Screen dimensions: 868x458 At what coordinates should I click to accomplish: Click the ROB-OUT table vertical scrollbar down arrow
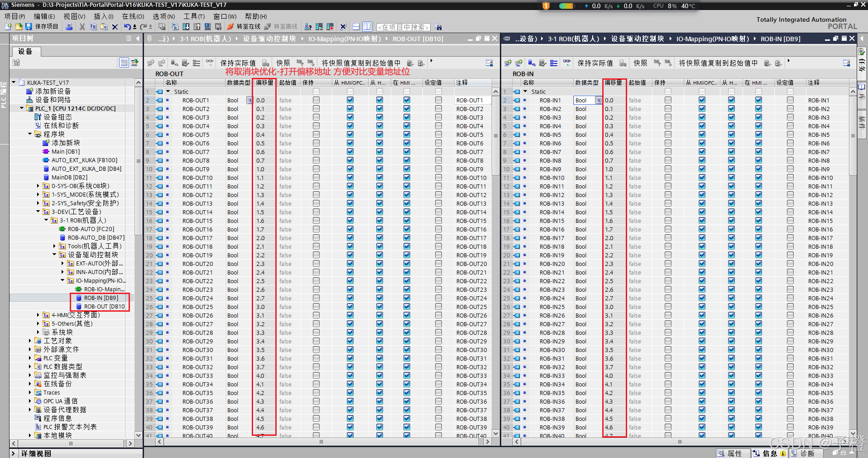tap(495, 434)
